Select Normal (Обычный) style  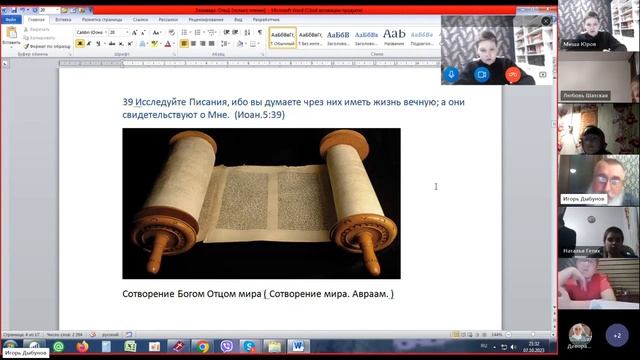pyautogui.click(x=282, y=38)
